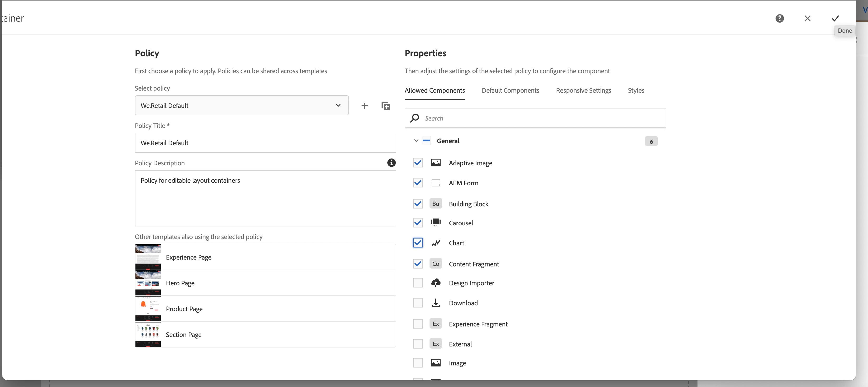Click the Done checkmark icon
868x387 pixels.
[835, 18]
